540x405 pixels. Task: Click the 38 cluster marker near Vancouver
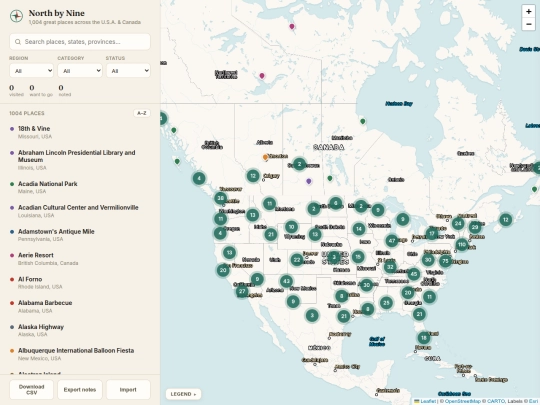[x=220, y=198]
